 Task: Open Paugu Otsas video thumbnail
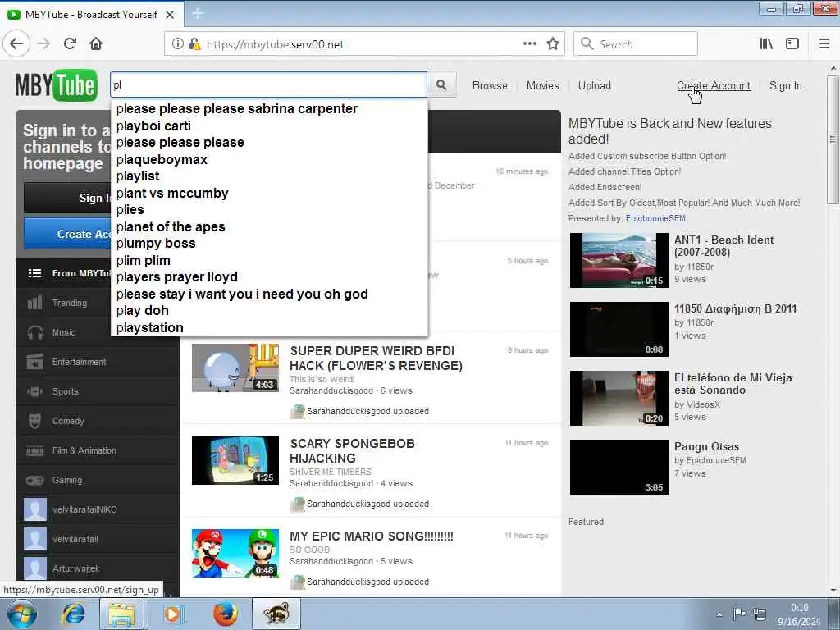point(619,467)
